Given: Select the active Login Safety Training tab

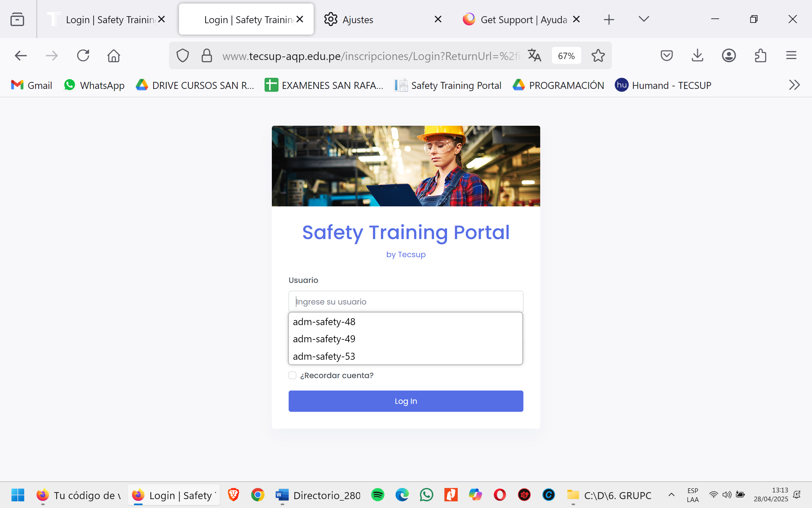Looking at the screenshot, I should coord(246,19).
